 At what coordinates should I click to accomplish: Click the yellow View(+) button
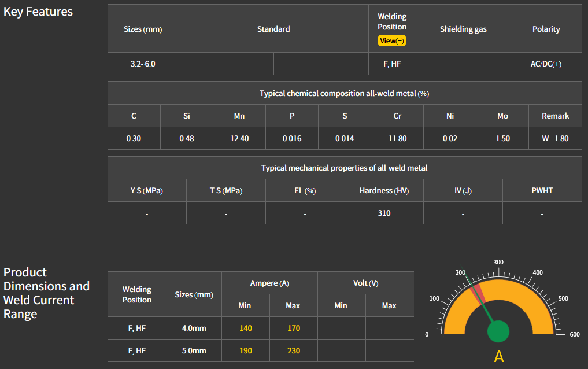(x=391, y=41)
